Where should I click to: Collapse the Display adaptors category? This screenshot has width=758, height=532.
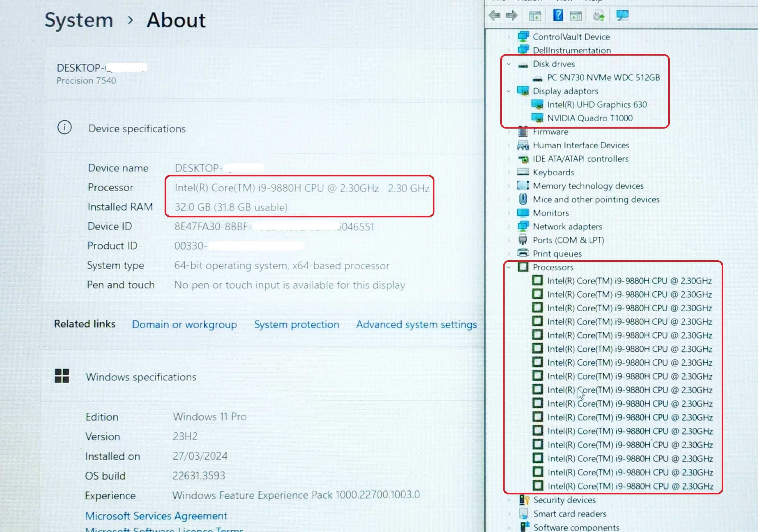[x=509, y=91]
